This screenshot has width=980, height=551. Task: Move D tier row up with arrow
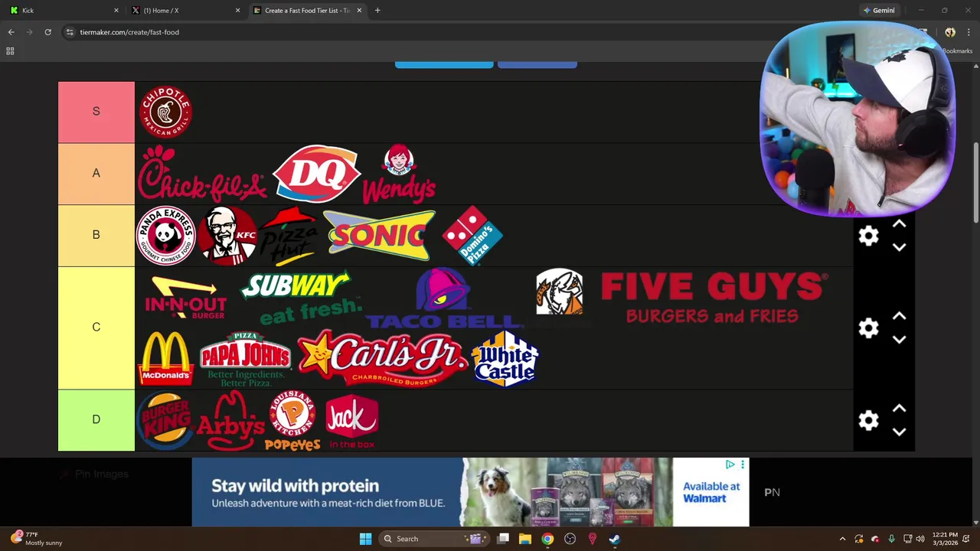click(900, 409)
